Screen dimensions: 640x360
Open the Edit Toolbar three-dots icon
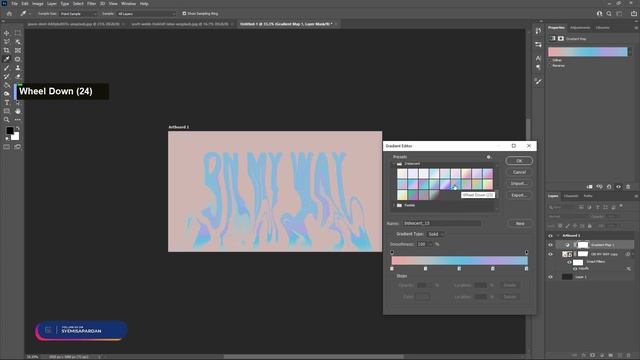point(18,120)
